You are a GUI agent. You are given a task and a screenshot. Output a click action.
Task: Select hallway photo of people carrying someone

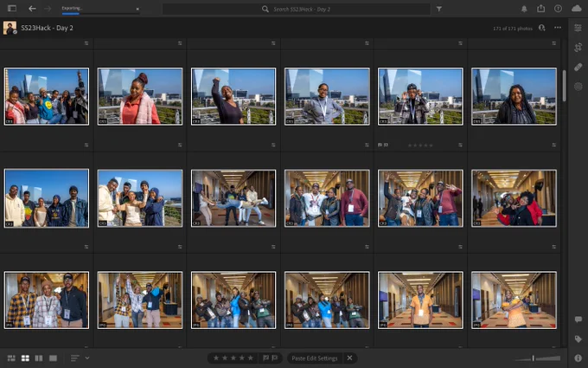tap(233, 198)
